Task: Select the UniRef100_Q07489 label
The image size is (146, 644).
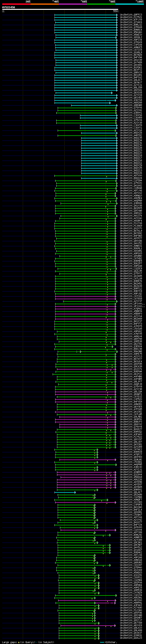Action: (x=131, y=63)
